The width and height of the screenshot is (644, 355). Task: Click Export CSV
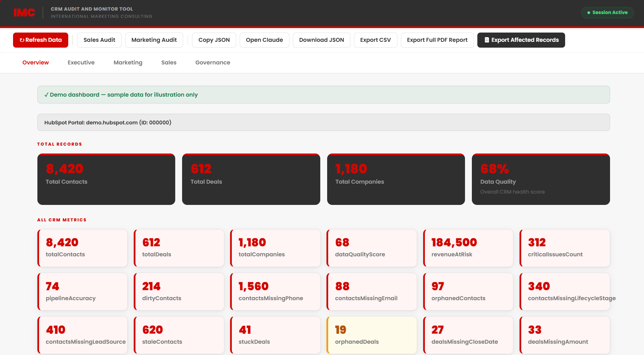(375, 40)
